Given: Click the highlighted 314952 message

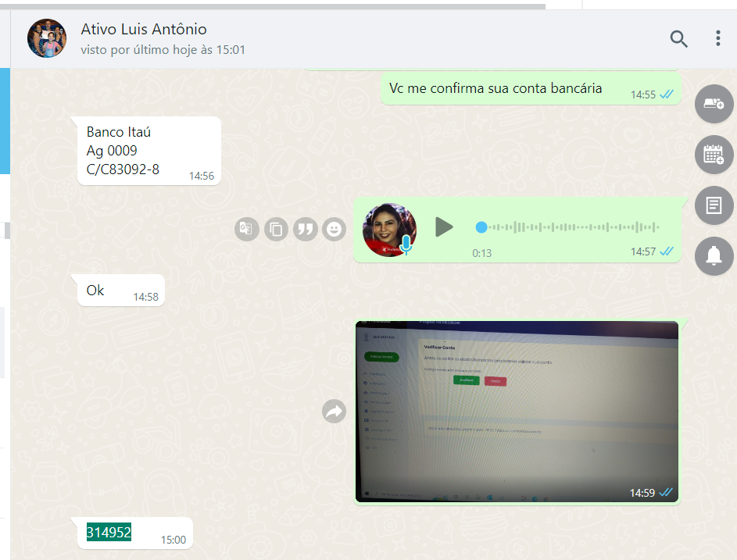Looking at the screenshot, I should click(109, 533).
